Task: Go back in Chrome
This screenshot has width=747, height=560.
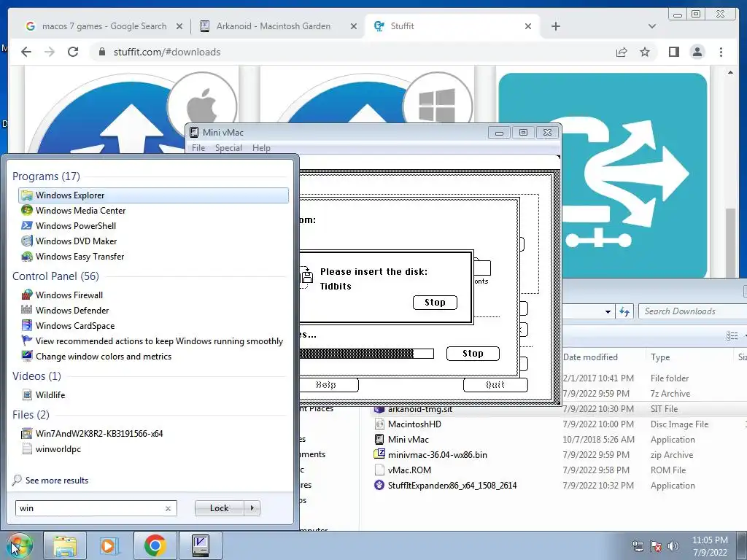Action: tap(26, 52)
